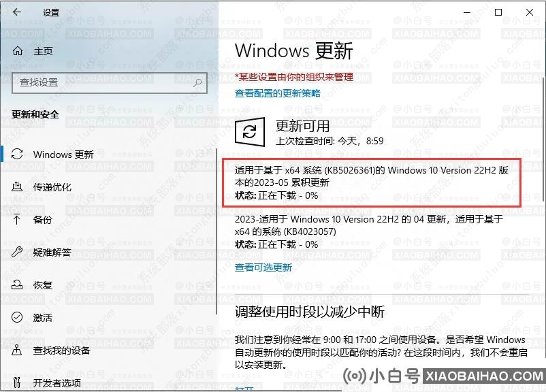Image resolution: width=546 pixels, height=392 pixels.
Task: Click the 查找设置 search field
Action: tap(110, 83)
